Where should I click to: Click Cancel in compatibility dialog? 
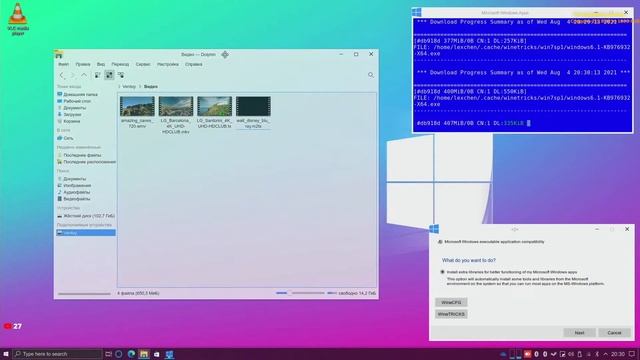pyautogui.click(x=614, y=333)
